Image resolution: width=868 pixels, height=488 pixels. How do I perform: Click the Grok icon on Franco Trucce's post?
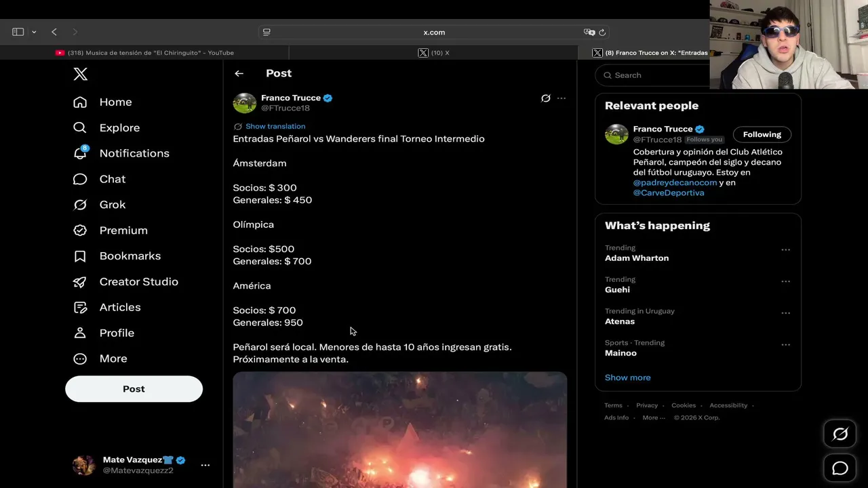(x=546, y=98)
